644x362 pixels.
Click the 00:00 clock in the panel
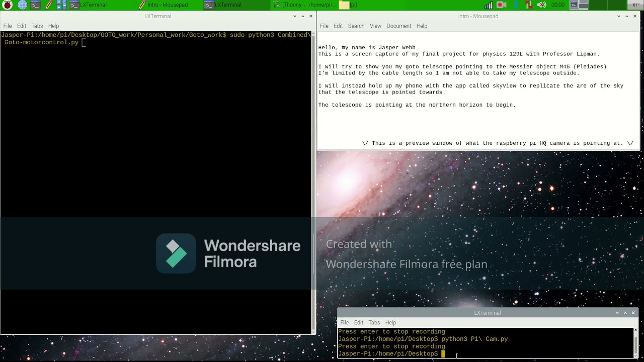558,5
